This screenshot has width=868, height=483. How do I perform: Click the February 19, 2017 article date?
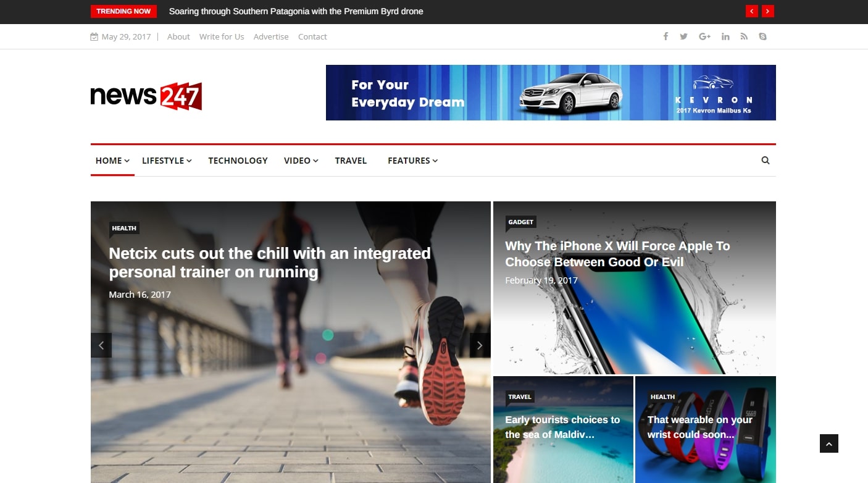(541, 280)
